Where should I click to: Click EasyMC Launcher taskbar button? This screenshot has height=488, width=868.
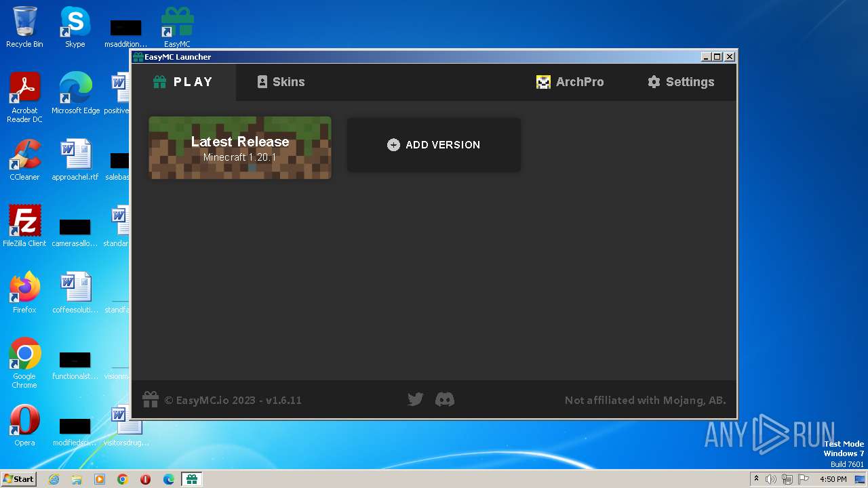pos(192,479)
